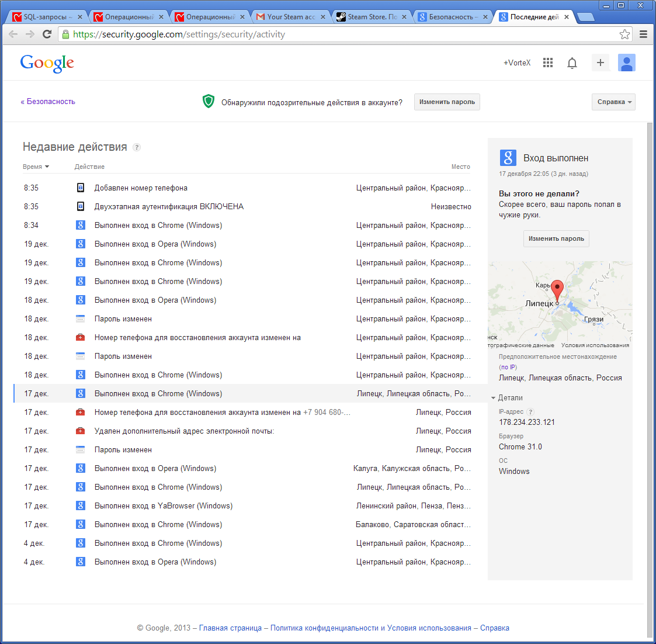Open the help icon beside Недавние действия
The image size is (656, 644).
[136, 147]
